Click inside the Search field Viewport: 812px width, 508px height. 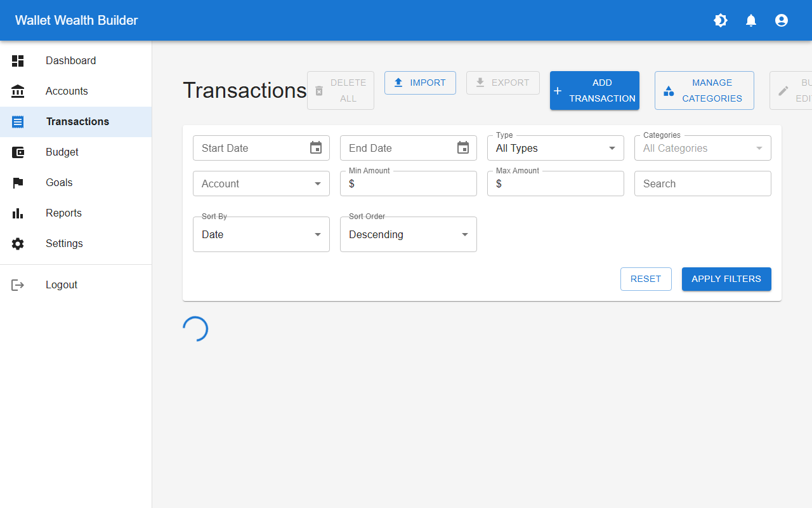tap(702, 184)
